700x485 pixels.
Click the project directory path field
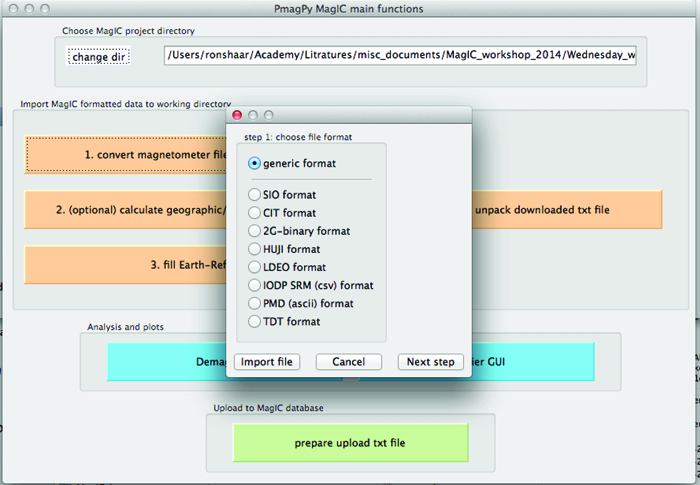click(x=400, y=55)
